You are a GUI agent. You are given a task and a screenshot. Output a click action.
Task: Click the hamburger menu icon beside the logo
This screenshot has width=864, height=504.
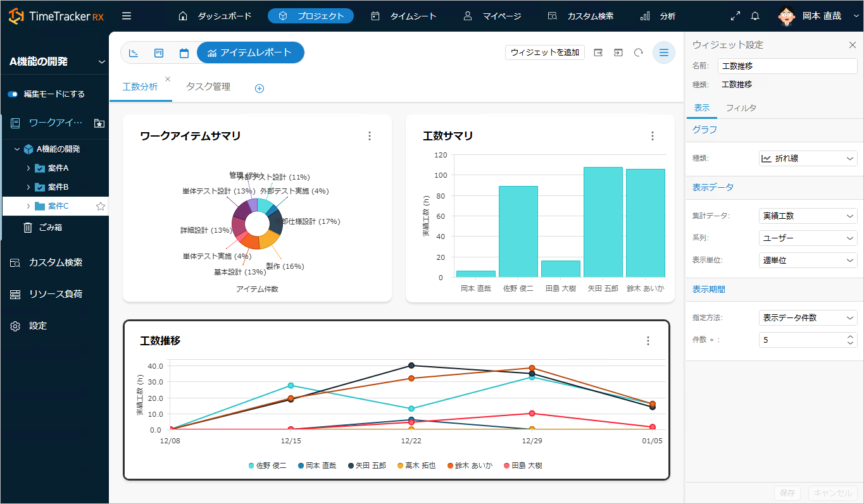coord(127,16)
